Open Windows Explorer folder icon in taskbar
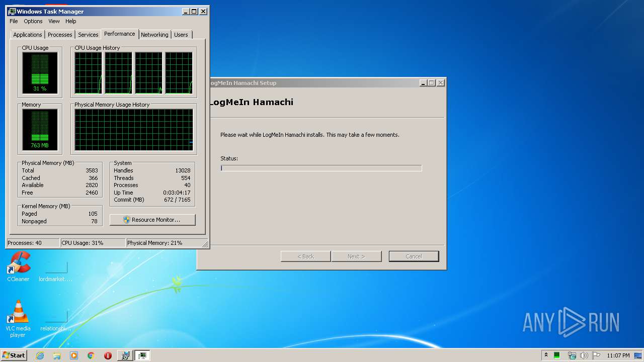The width and height of the screenshot is (644, 362). pyautogui.click(x=57, y=355)
